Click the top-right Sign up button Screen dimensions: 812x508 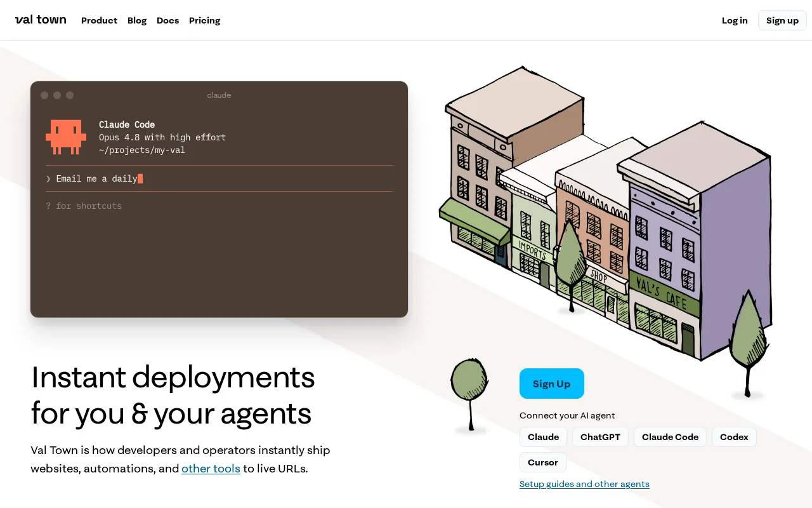782,20
